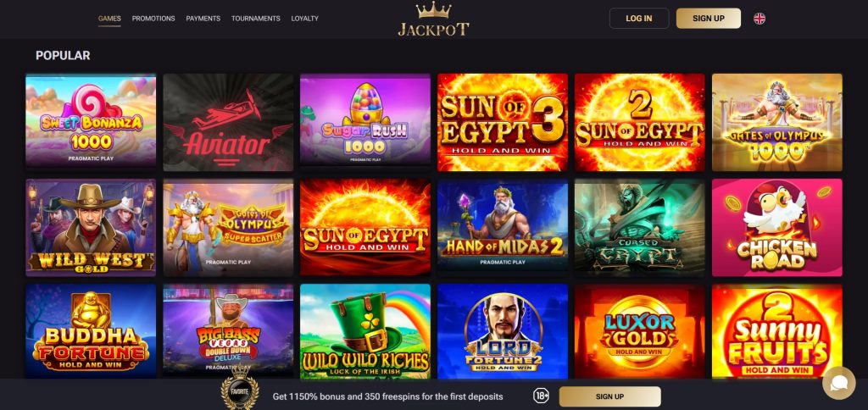Viewport: 868px width, 410px height.
Task: Launch the Sweet Bonanza 1000 game
Action: (x=91, y=120)
